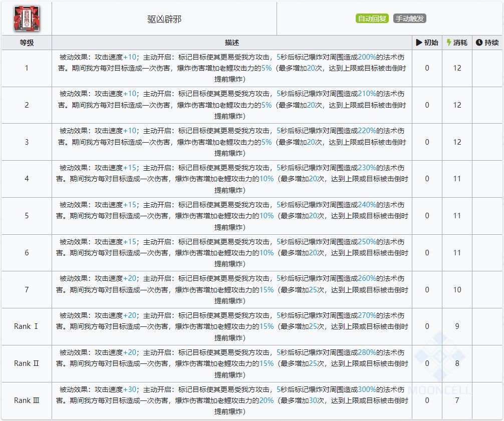Click the red skill icon thumbnail

click(27, 19)
